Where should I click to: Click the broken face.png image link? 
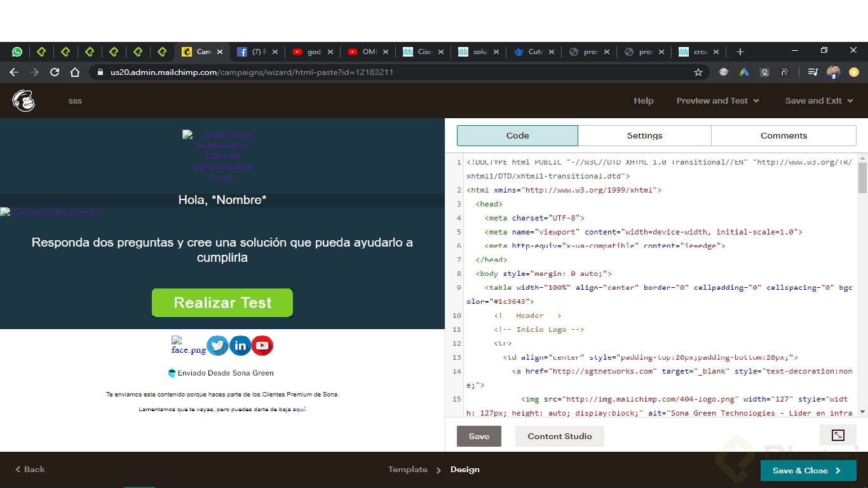click(189, 346)
